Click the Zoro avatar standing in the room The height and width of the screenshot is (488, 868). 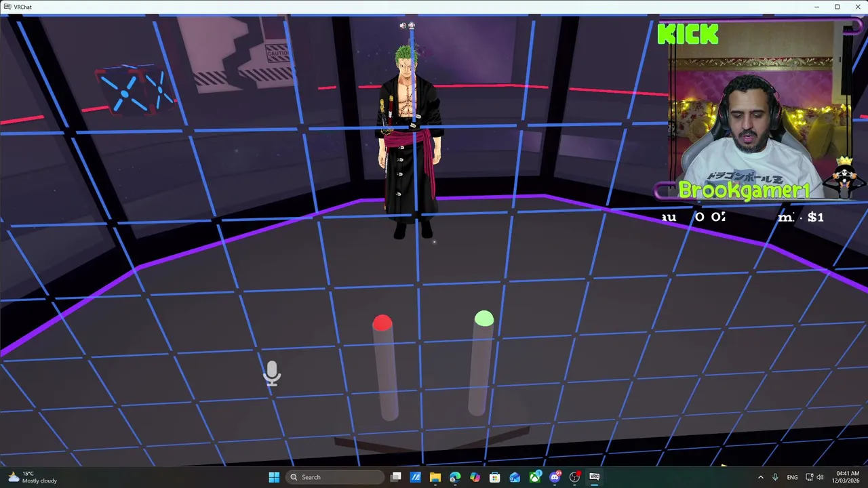pos(409,142)
